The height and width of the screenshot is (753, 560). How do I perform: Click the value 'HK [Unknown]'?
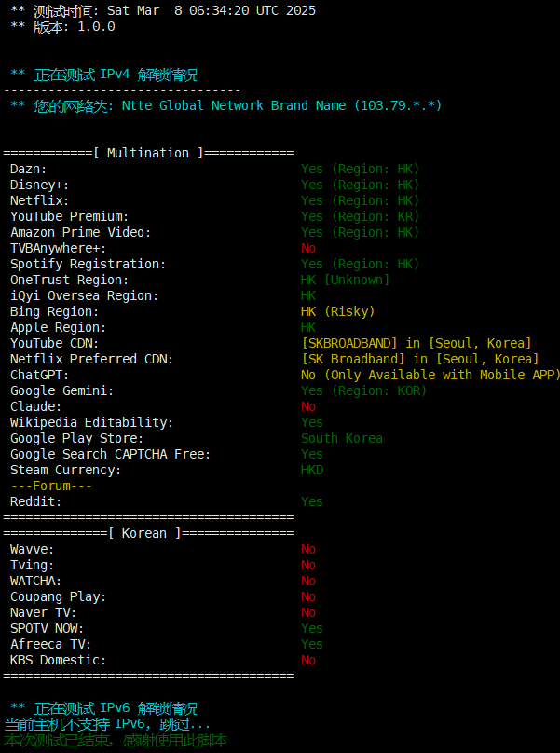point(346,280)
